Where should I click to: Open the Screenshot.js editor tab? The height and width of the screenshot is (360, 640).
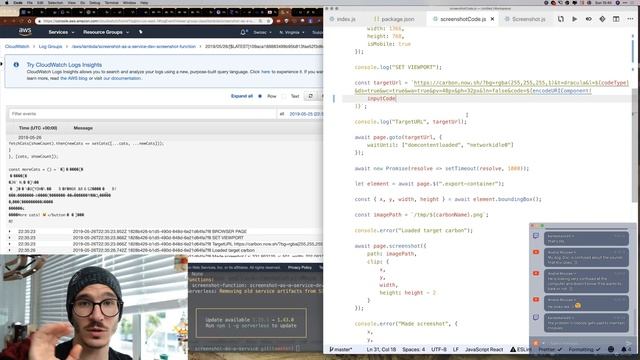(525, 19)
